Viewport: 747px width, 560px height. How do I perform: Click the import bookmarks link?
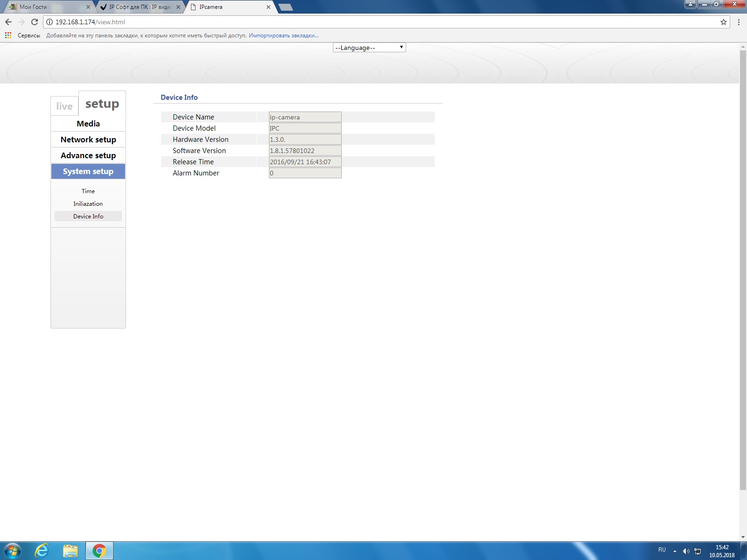[x=283, y=35]
